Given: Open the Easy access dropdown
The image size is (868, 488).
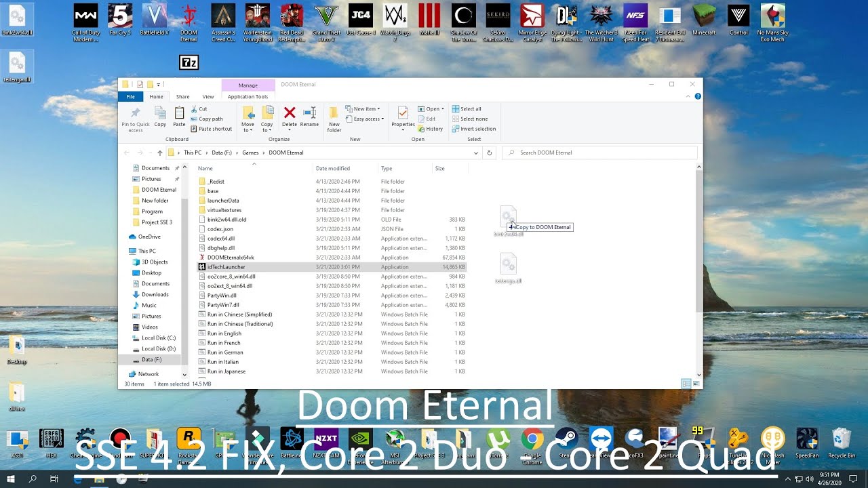Looking at the screenshot, I should click(x=365, y=119).
